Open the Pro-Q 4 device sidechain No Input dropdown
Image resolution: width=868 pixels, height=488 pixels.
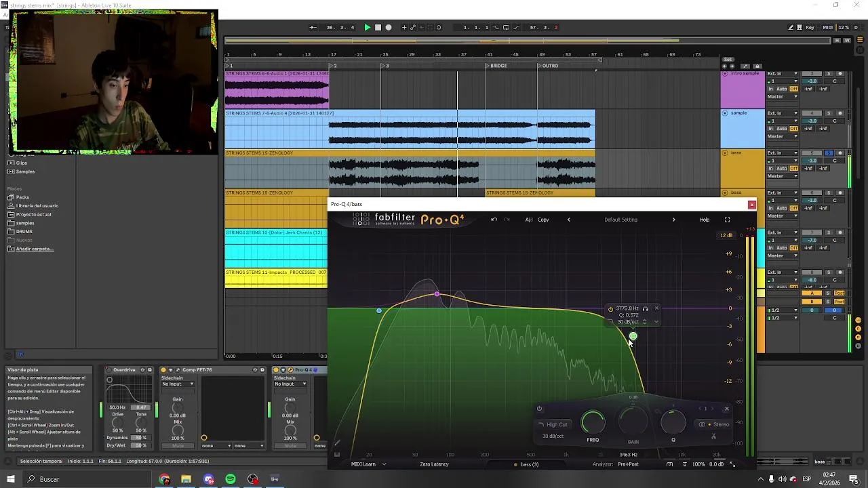pyautogui.click(x=290, y=384)
